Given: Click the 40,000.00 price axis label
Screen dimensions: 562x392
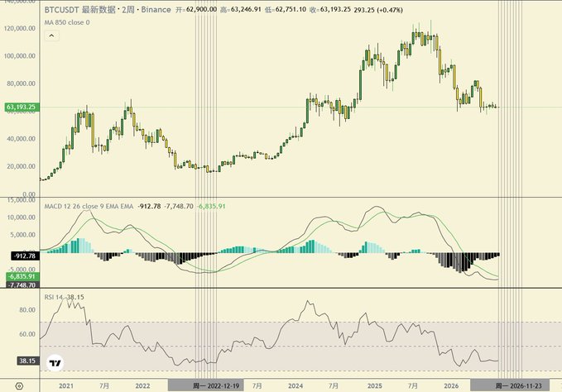Looking at the screenshot, I should click(21, 139).
